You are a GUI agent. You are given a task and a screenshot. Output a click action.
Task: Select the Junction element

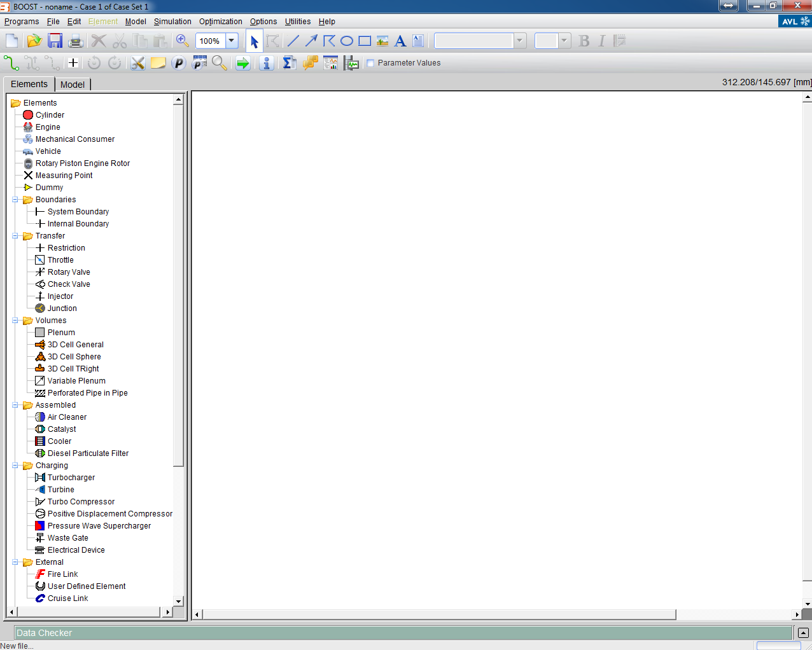coord(62,308)
